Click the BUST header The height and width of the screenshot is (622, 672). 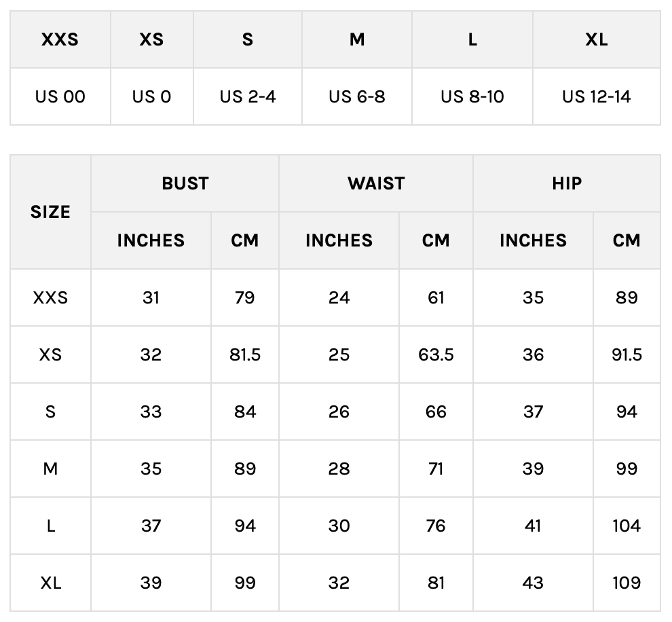pyautogui.click(x=185, y=183)
